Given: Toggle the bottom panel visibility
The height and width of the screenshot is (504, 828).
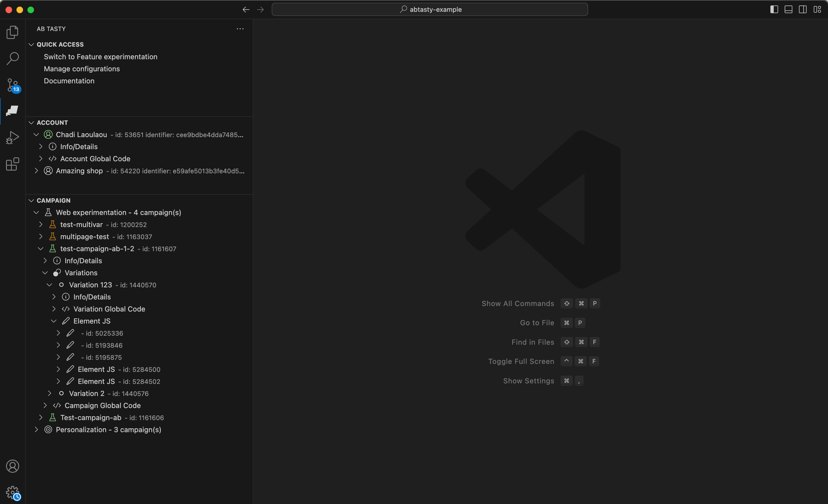Looking at the screenshot, I should [x=788, y=9].
